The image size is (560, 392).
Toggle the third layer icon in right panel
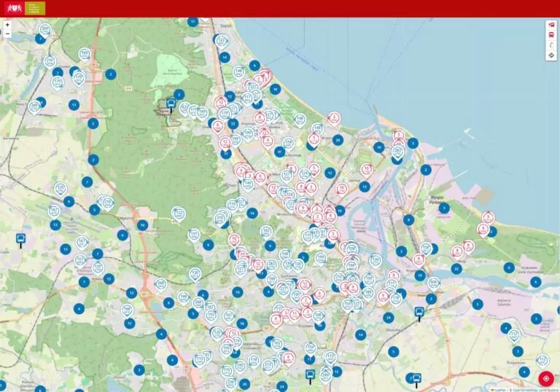click(551, 45)
